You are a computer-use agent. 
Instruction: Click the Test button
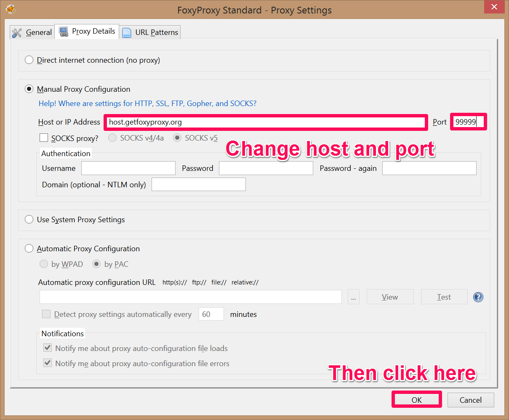pos(444,297)
